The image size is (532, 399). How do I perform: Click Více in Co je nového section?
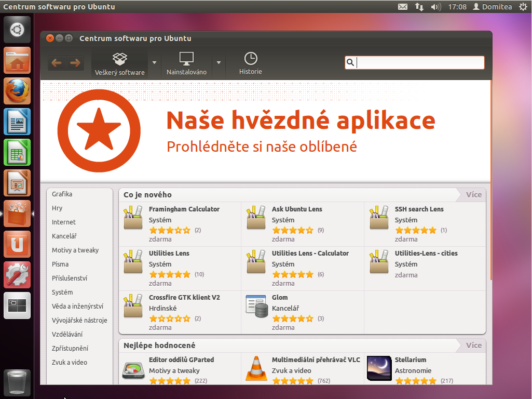point(473,195)
